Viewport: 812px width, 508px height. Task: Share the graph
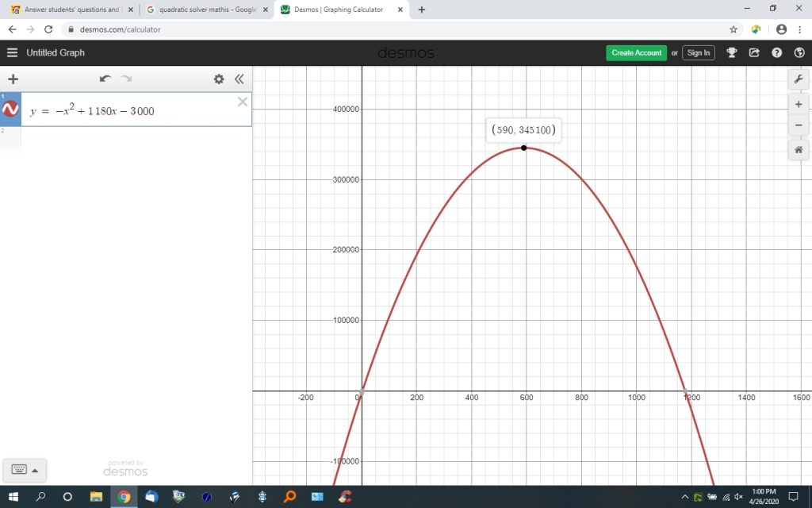(x=754, y=52)
